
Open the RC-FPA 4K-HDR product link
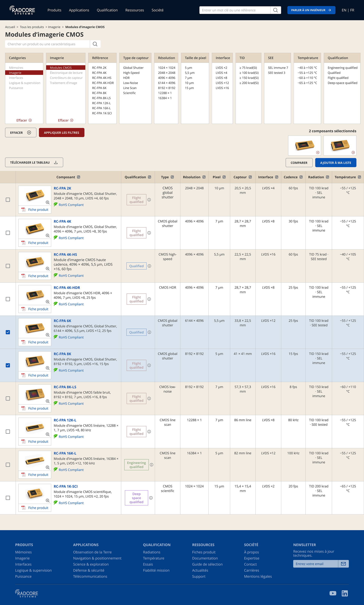(x=67, y=288)
